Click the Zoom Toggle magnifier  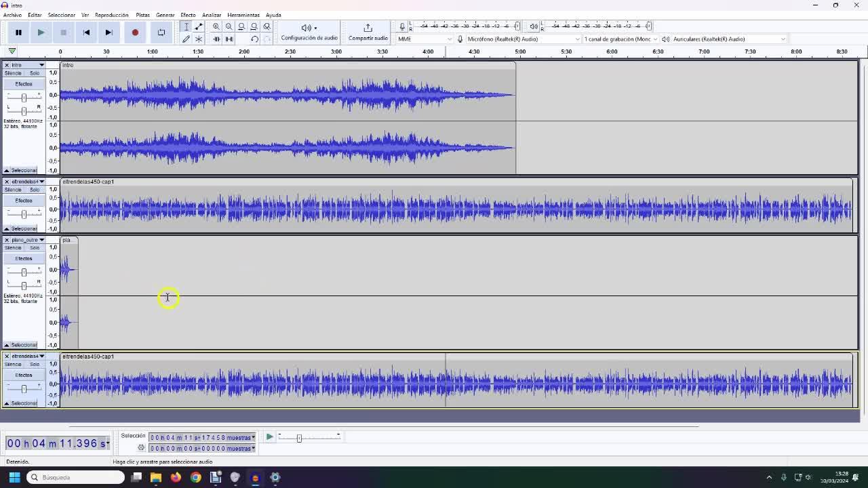tap(267, 26)
